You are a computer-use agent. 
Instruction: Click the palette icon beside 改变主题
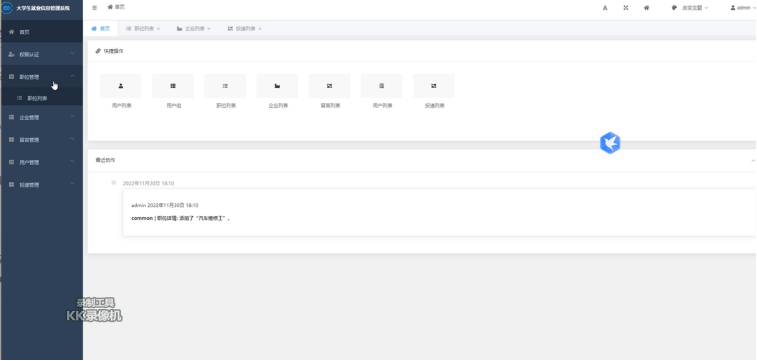coord(674,8)
